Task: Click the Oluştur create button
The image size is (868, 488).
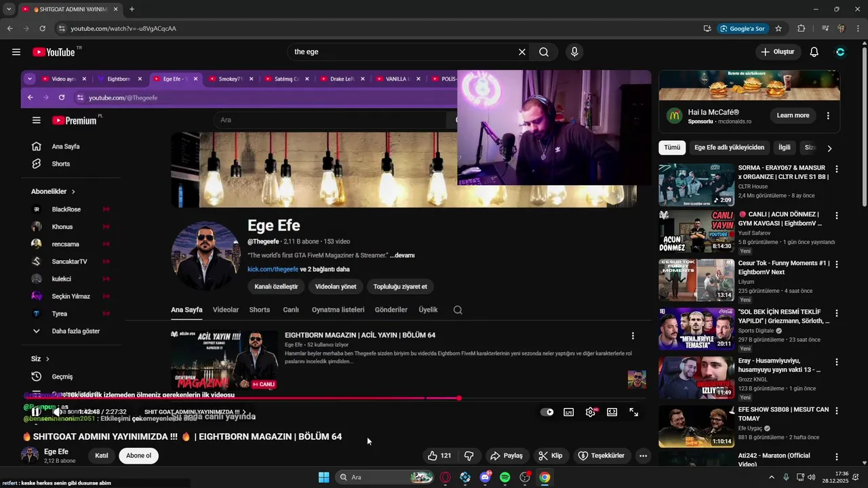Action: 778,52
